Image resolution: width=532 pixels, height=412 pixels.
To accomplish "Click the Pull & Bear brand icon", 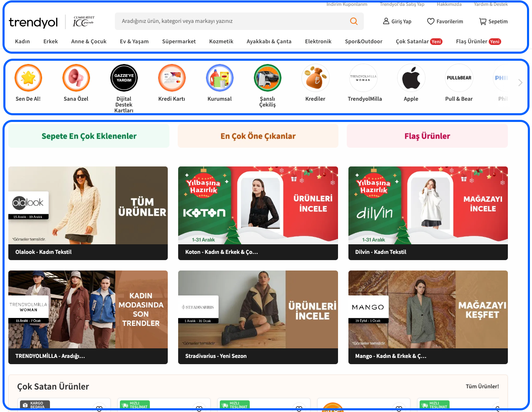I will coord(459,78).
